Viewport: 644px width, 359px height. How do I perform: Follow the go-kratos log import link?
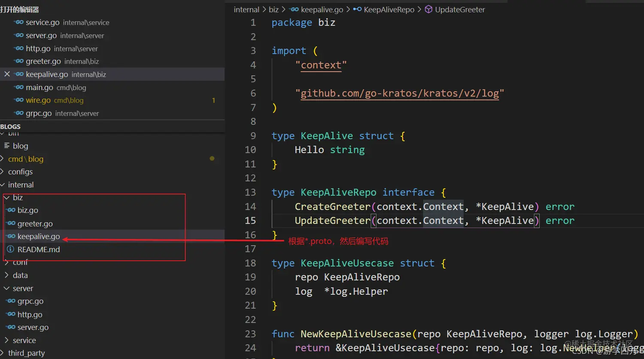[400, 93]
